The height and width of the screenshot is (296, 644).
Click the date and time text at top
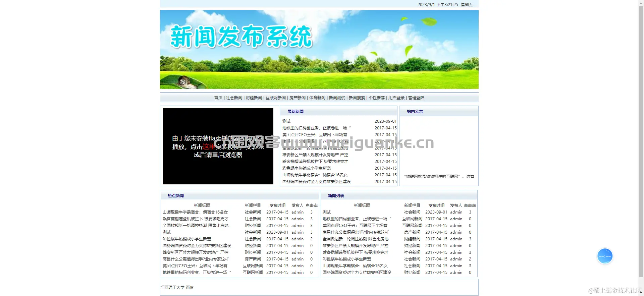click(x=445, y=5)
